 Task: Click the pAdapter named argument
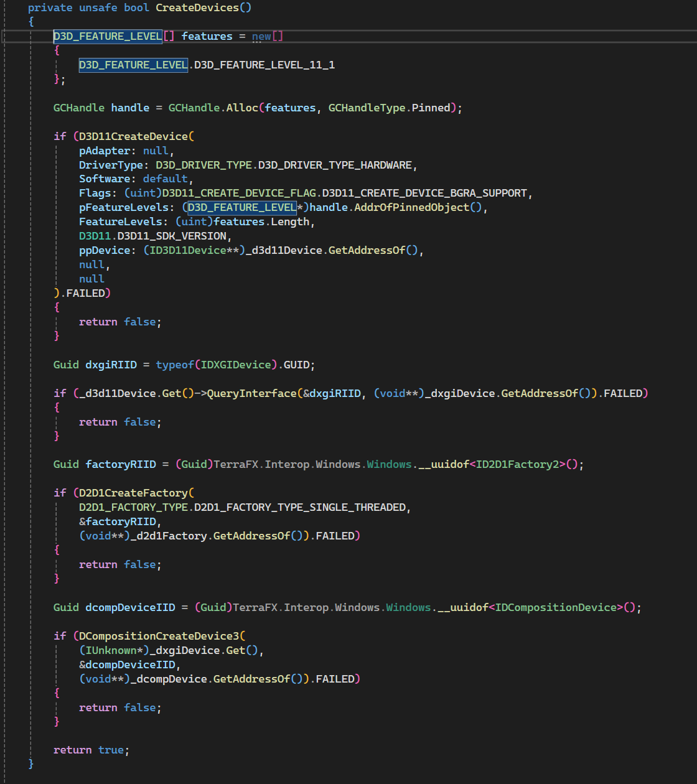[105, 151]
